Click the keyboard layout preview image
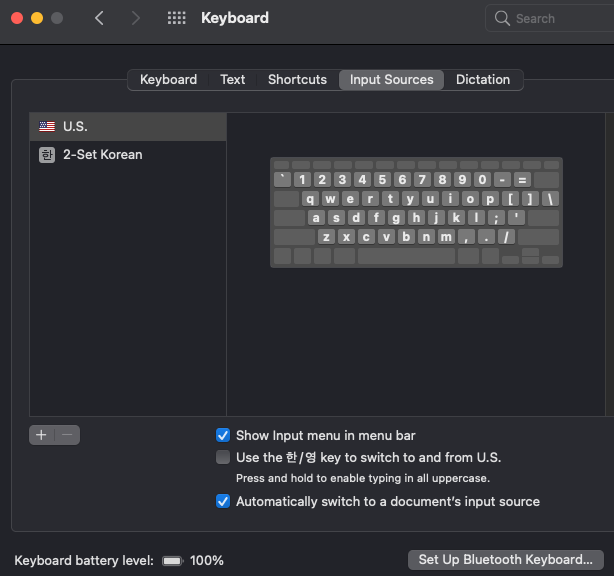Viewport: 614px width, 576px height. click(x=416, y=212)
